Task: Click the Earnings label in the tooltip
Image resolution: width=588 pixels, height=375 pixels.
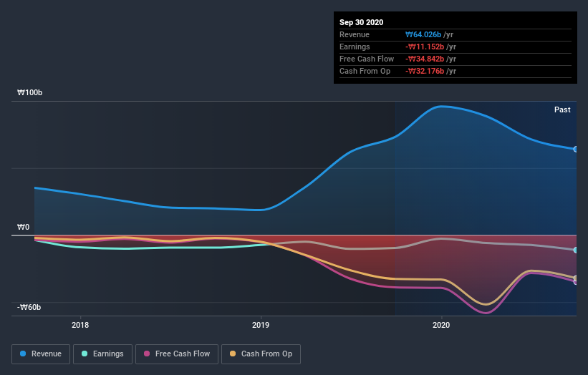Action: [x=355, y=47]
